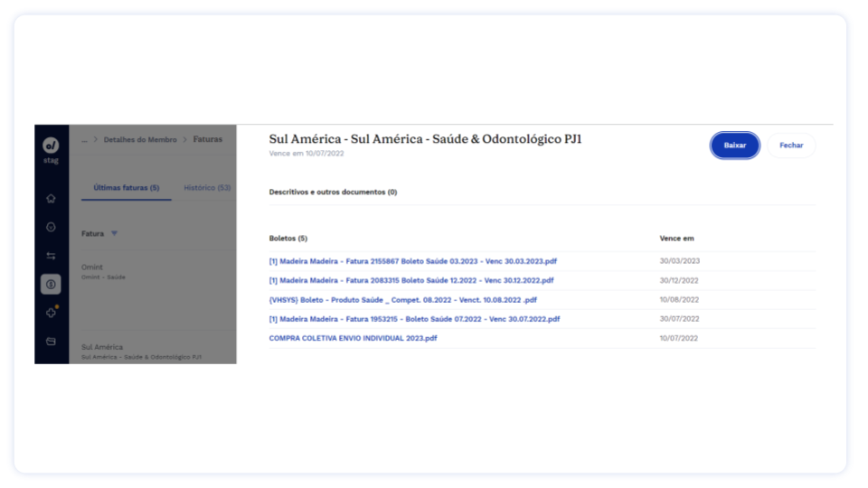Click the Faturas breadcrumb
Viewport: 868px width, 488px height.
tap(208, 139)
